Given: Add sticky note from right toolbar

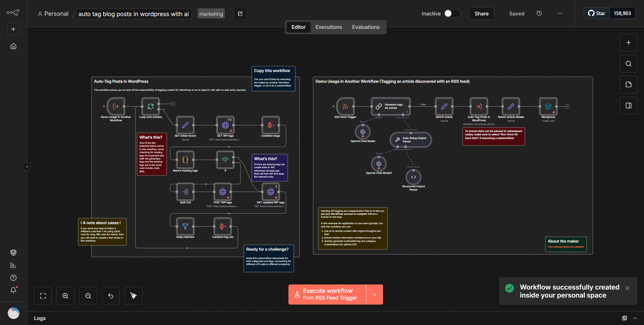Looking at the screenshot, I should point(628,84).
